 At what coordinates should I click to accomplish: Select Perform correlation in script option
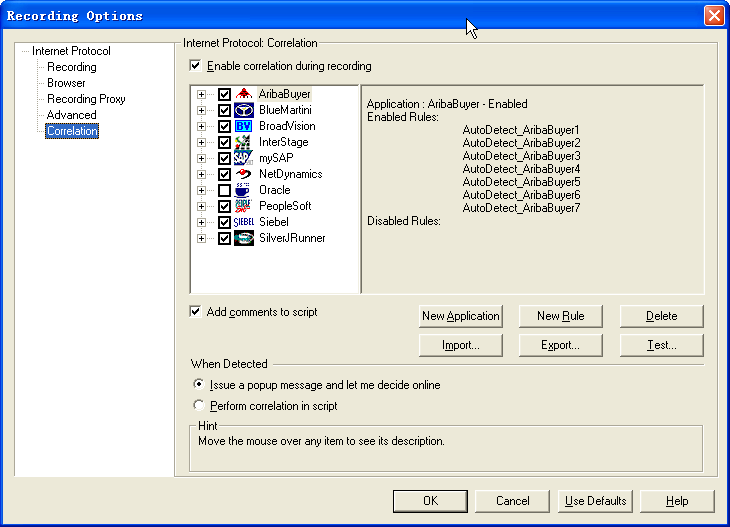click(199, 405)
